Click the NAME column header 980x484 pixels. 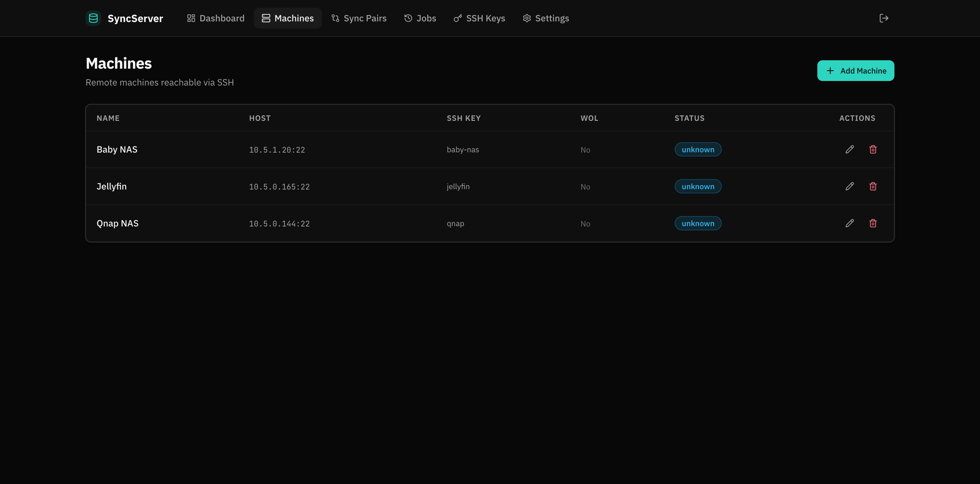point(108,118)
